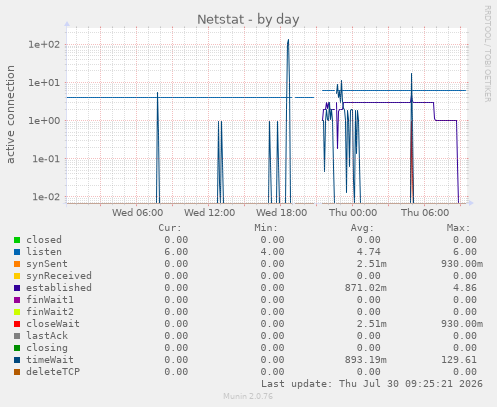Click the 'active connection' axis label
The width and height of the screenshot is (497, 407).
coord(10,114)
